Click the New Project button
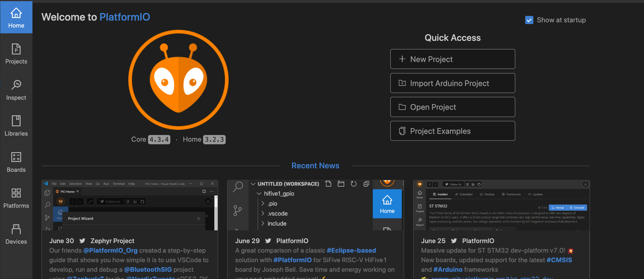 (453, 59)
